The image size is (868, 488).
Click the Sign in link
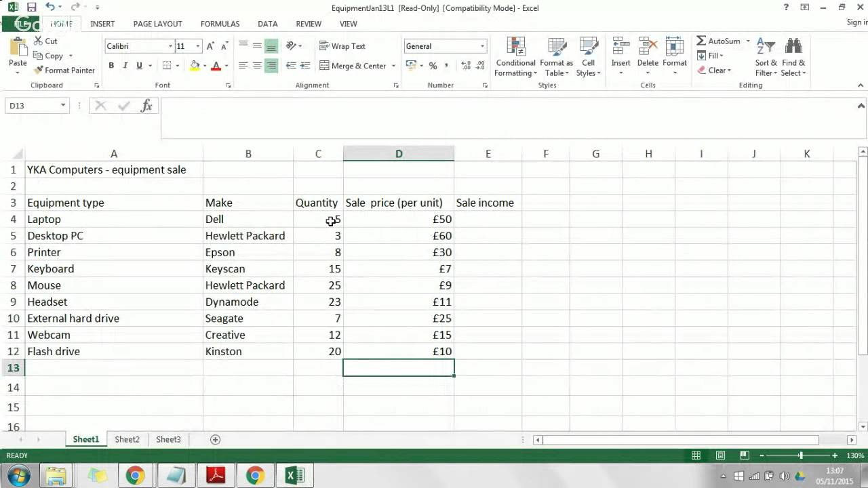856,22
